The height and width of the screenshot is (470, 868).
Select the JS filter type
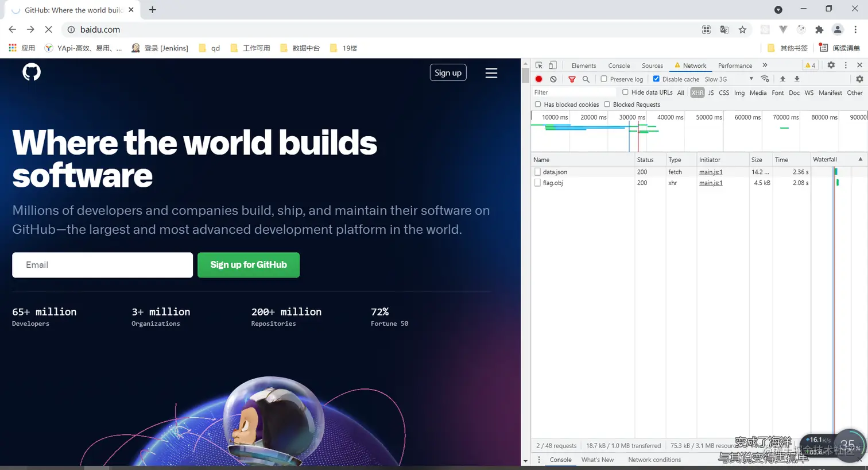711,93
